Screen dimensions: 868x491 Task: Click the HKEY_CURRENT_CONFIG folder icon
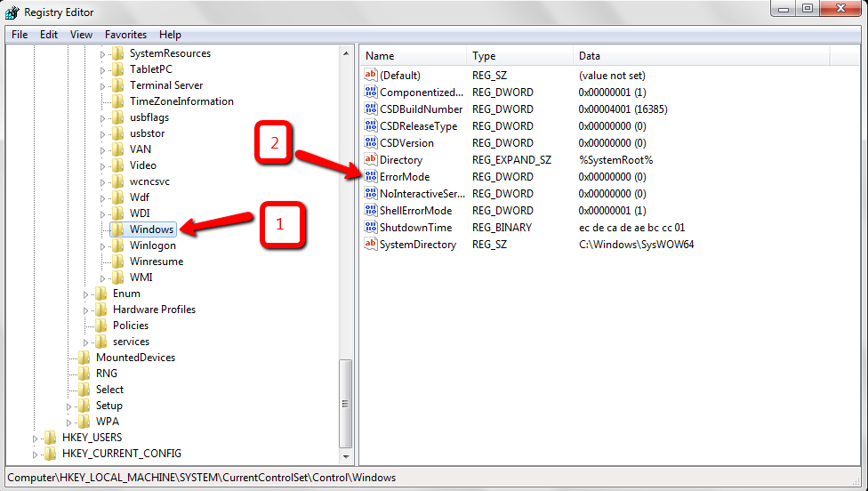click(51, 454)
